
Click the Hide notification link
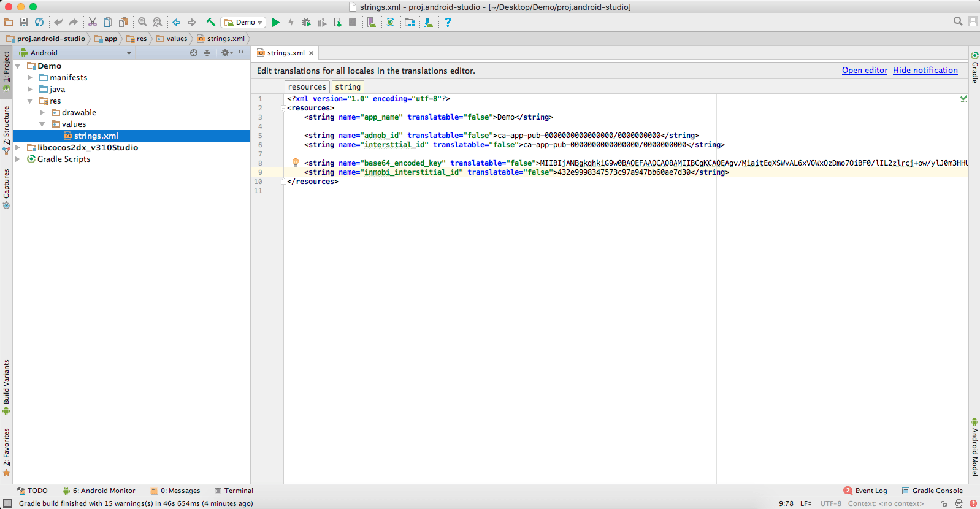point(925,71)
